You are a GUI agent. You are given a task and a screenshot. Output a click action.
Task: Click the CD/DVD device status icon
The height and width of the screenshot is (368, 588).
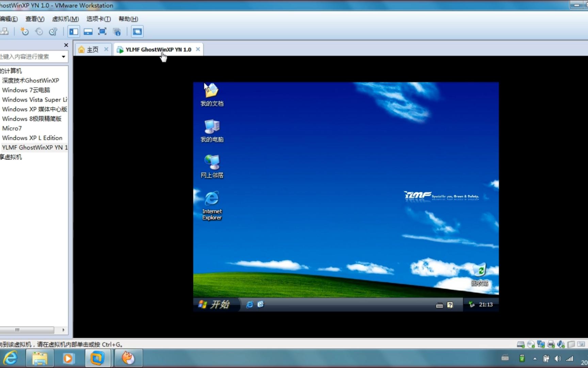pos(531,344)
